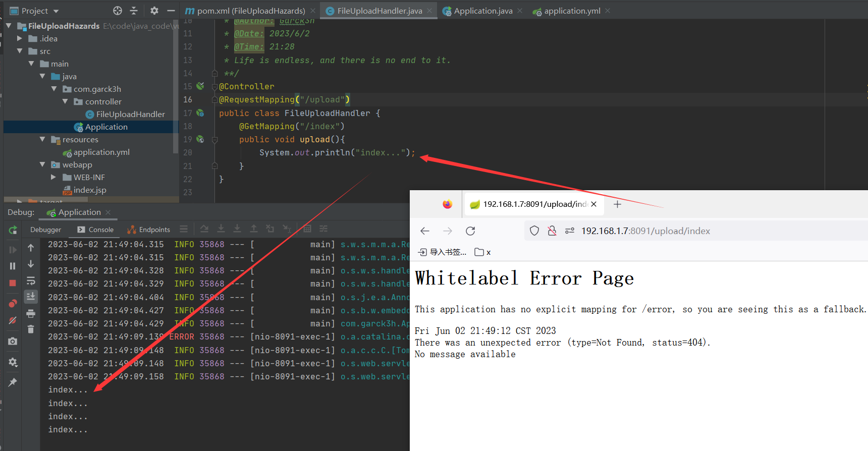Pause the running program

point(13,266)
